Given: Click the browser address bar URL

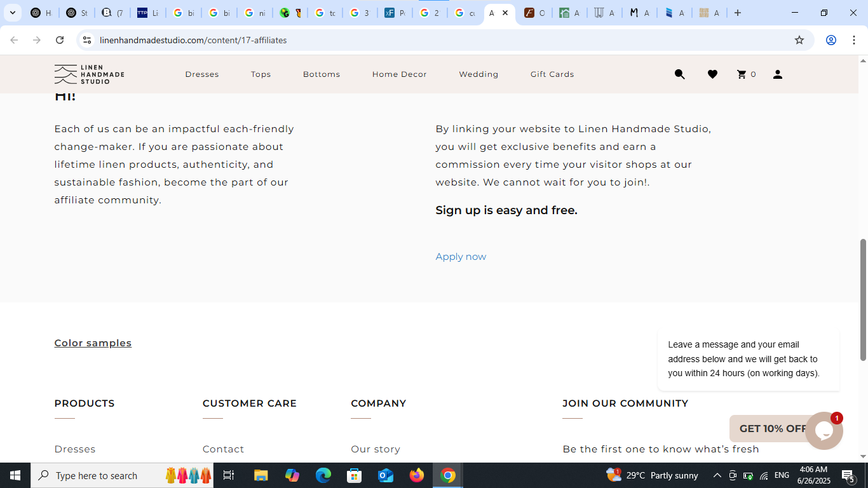Looking at the screenshot, I should point(193,40).
